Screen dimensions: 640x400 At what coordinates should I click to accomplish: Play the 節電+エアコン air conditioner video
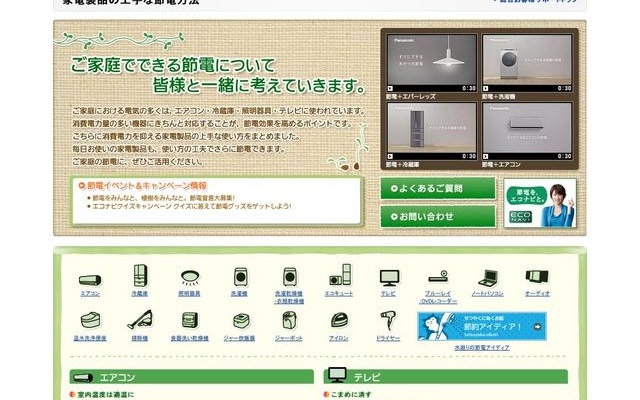[x=527, y=131]
